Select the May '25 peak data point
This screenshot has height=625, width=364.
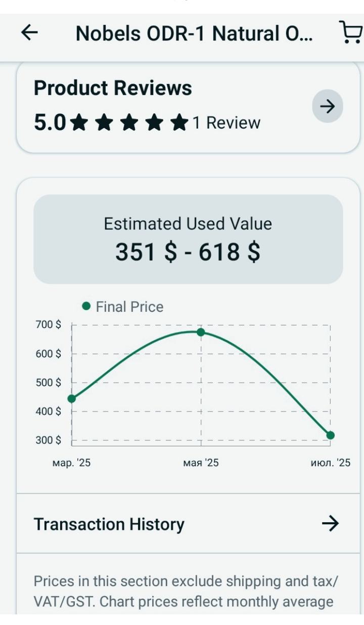[201, 332]
